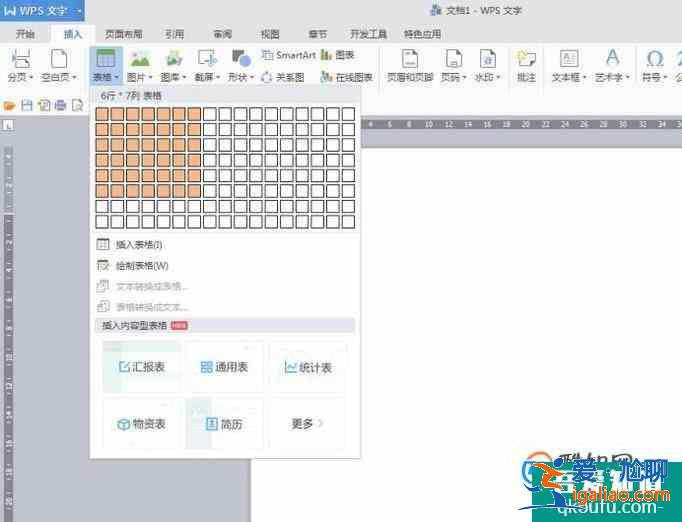Click the 6行*7列 表格 size label
The width and height of the screenshot is (682, 522).
131,96
